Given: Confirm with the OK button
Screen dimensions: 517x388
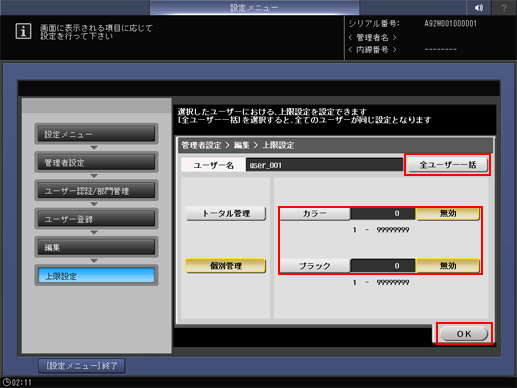Looking at the screenshot, I should point(464,334).
